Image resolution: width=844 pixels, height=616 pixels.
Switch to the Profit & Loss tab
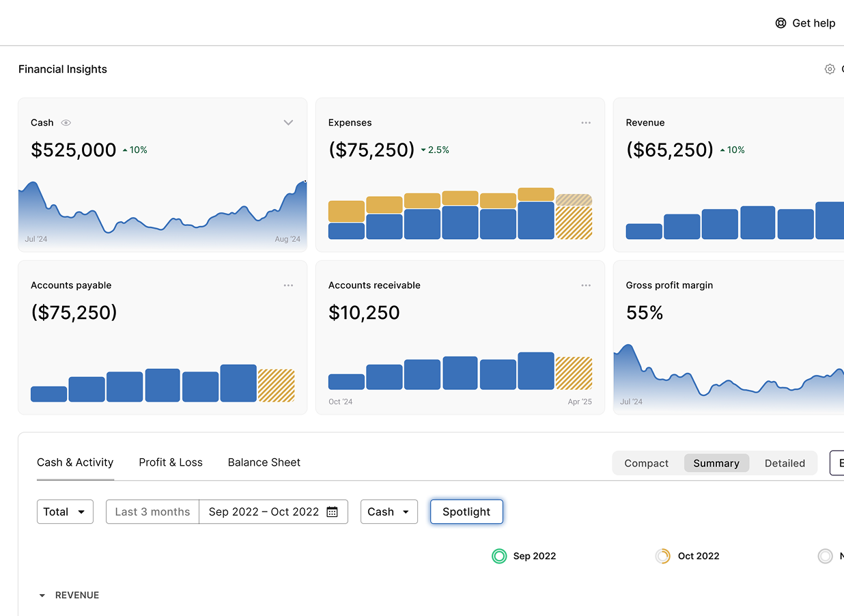(x=171, y=462)
